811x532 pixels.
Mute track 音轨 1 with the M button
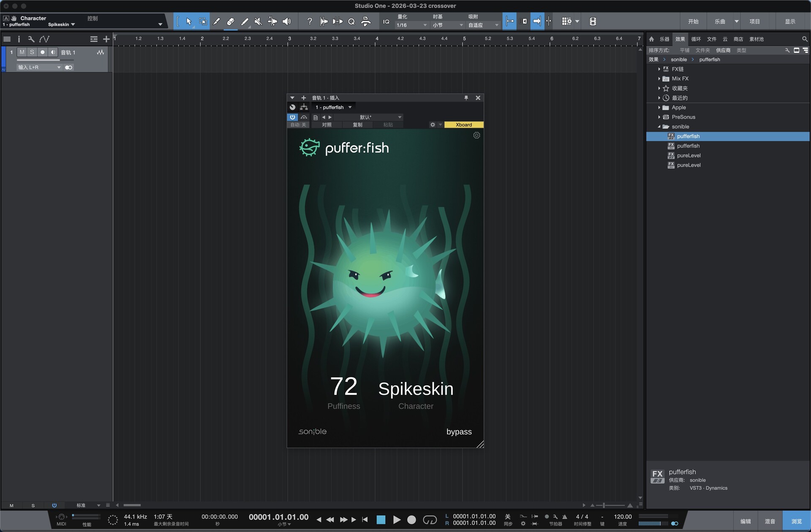(22, 52)
